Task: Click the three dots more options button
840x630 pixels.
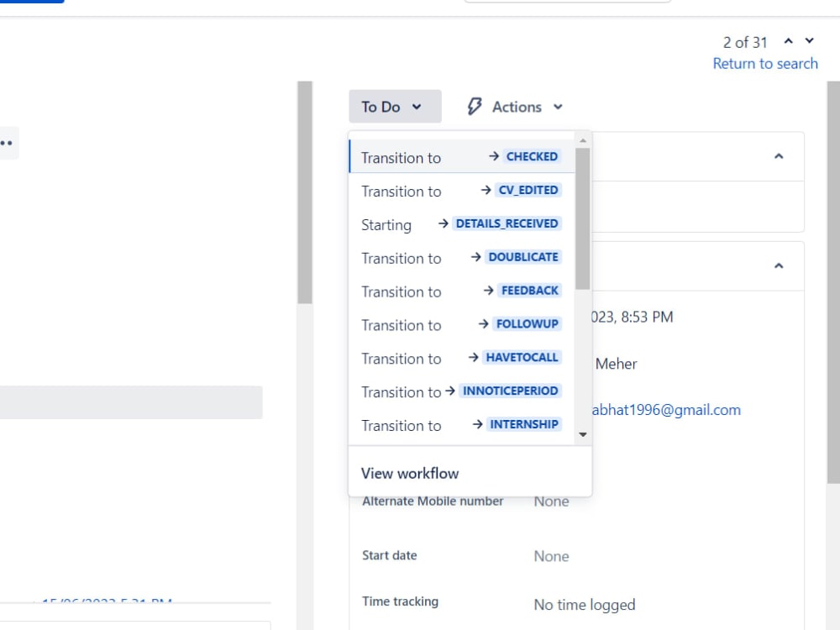Action: point(7,143)
